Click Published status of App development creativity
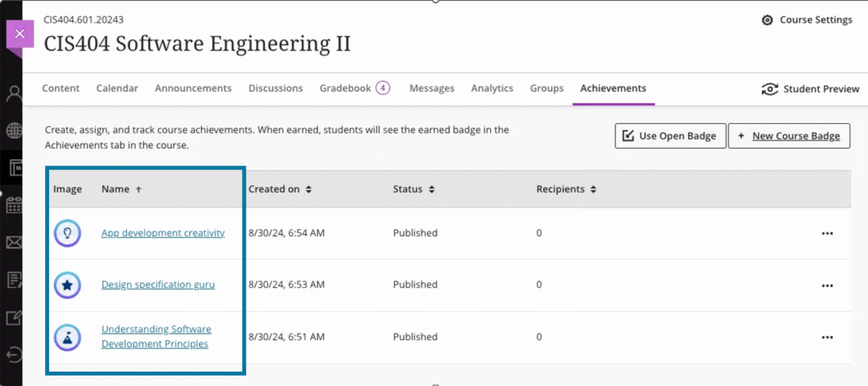 416,233
